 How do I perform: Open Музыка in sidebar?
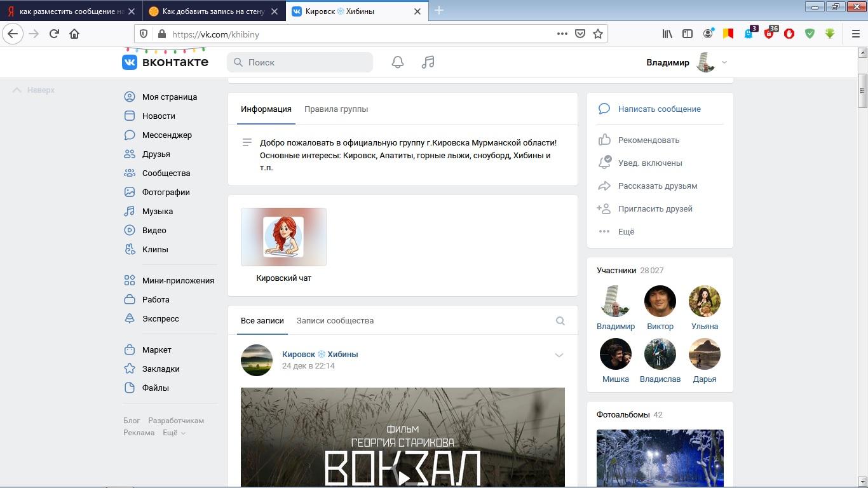pos(158,211)
